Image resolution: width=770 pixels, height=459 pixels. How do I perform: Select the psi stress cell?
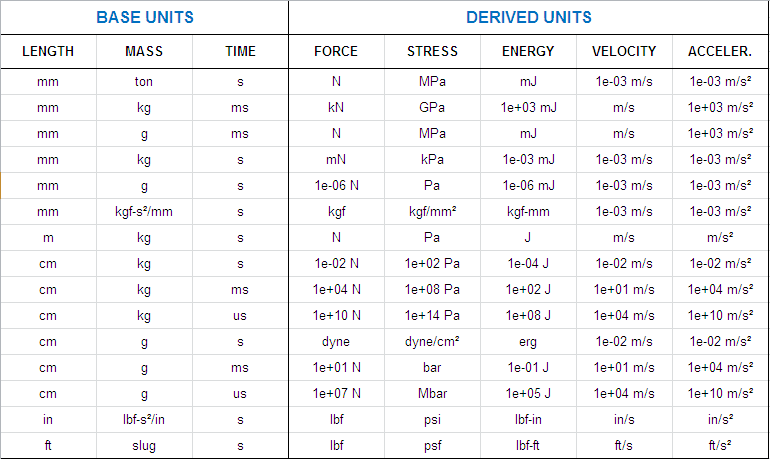[x=432, y=419]
